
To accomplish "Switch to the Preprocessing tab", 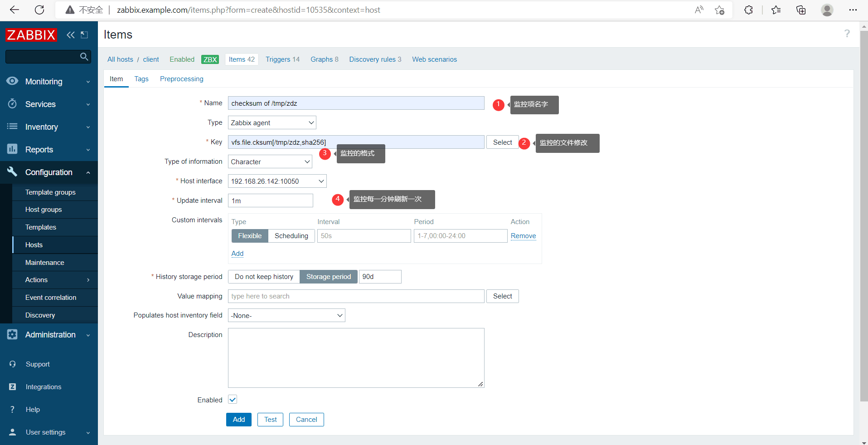I will (x=181, y=79).
